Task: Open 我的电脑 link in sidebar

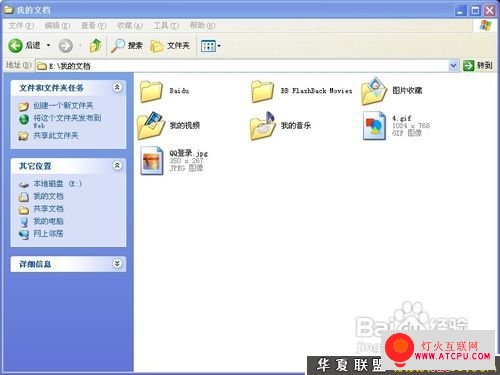Action: (48, 221)
